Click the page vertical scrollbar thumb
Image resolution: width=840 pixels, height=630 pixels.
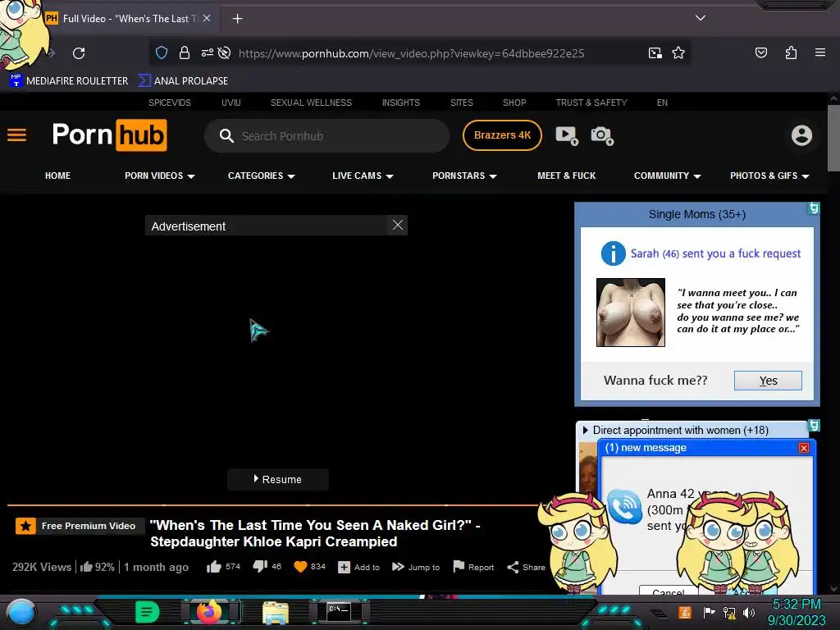tap(833, 138)
